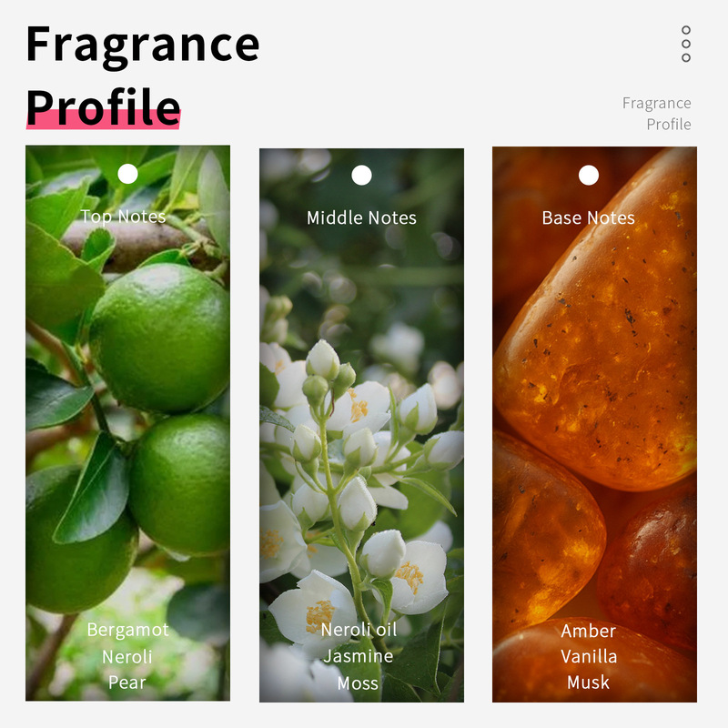Select the white dot above Top Notes
The image size is (728, 728).
click(127, 174)
